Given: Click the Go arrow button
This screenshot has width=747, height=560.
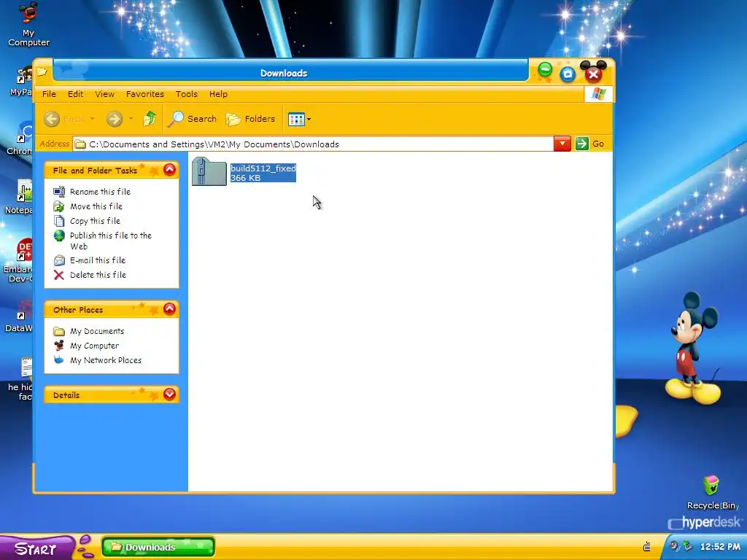Looking at the screenshot, I should point(581,144).
